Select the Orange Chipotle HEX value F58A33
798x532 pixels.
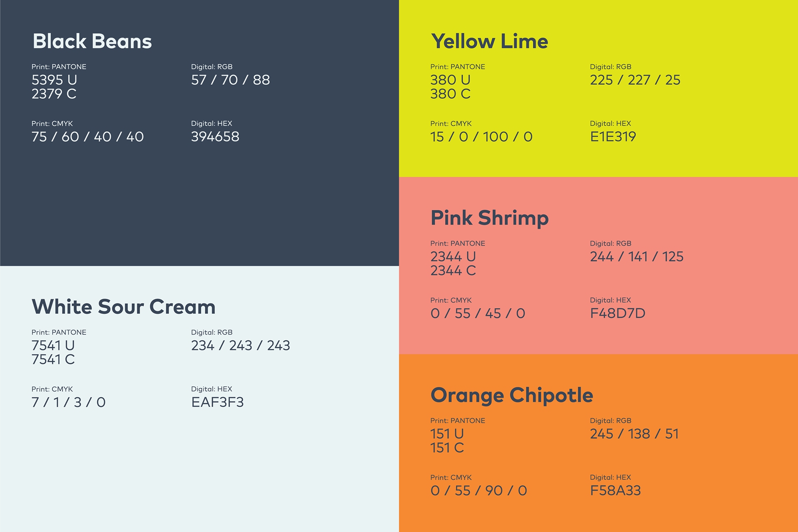click(x=615, y=491)
